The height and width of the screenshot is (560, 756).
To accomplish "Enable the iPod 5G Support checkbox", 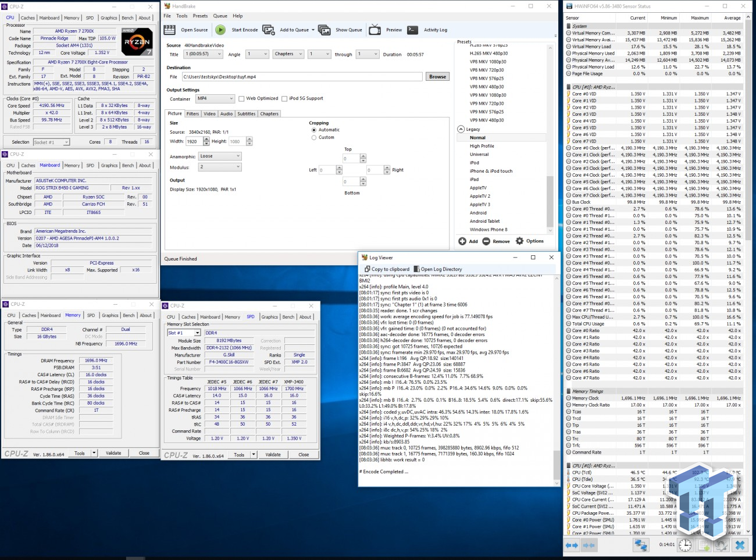I will pos(284,99).
